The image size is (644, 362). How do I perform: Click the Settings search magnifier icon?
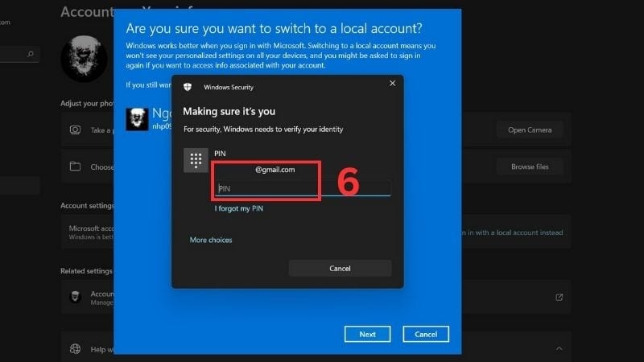pyautogui.click(x=31, y=54)
